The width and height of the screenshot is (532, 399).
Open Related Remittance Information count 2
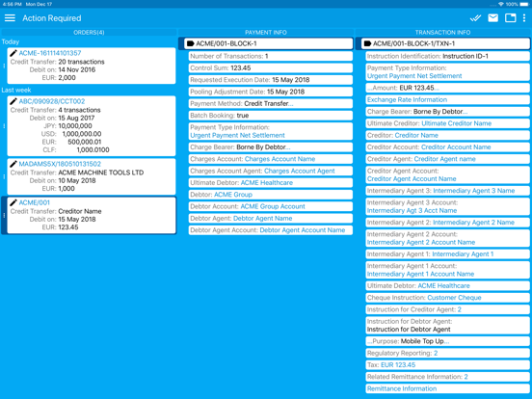click(x=466, y=377)
